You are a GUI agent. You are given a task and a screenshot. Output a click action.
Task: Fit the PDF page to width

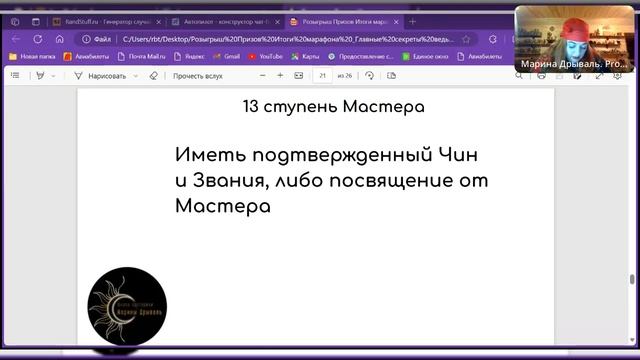coord(299,76)
